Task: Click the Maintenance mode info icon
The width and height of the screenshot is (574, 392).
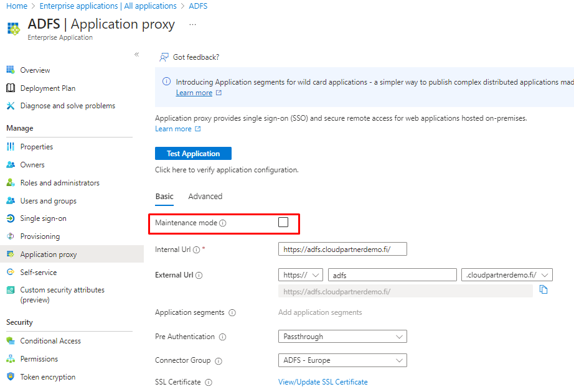Action: (223, 223)
